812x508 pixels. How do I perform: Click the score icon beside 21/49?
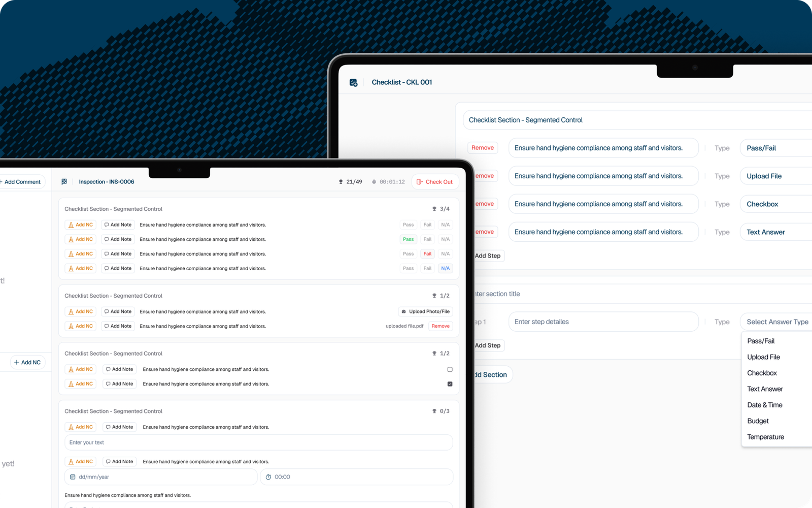pyautogui.click(x=341, y=182)
